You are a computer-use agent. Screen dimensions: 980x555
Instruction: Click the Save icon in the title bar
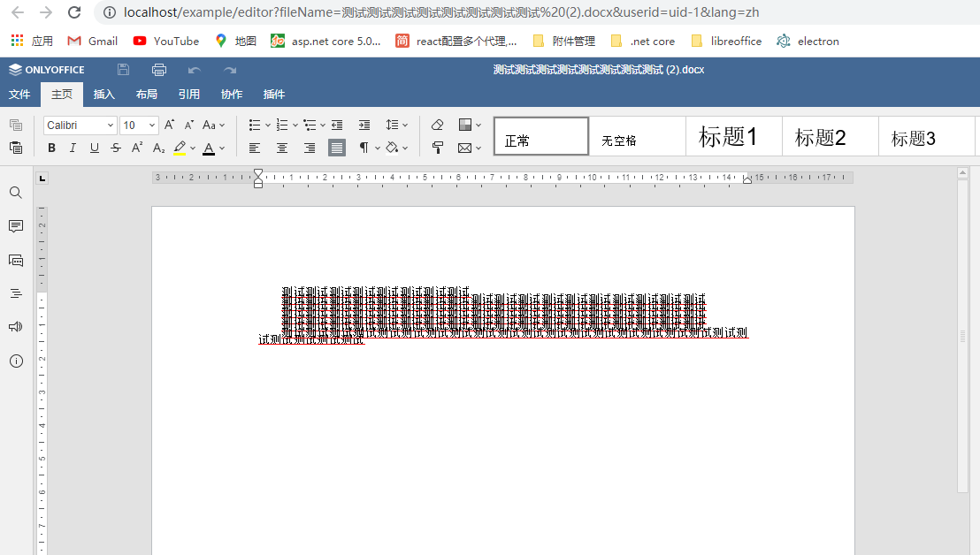pyautogui.click(x=123, y=70)
